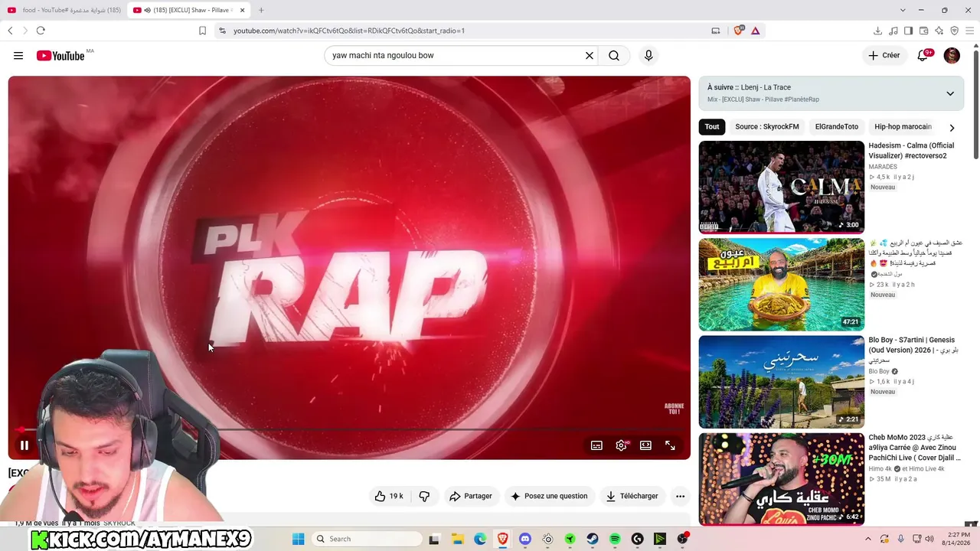Run the search with the magnifier button

614,55
